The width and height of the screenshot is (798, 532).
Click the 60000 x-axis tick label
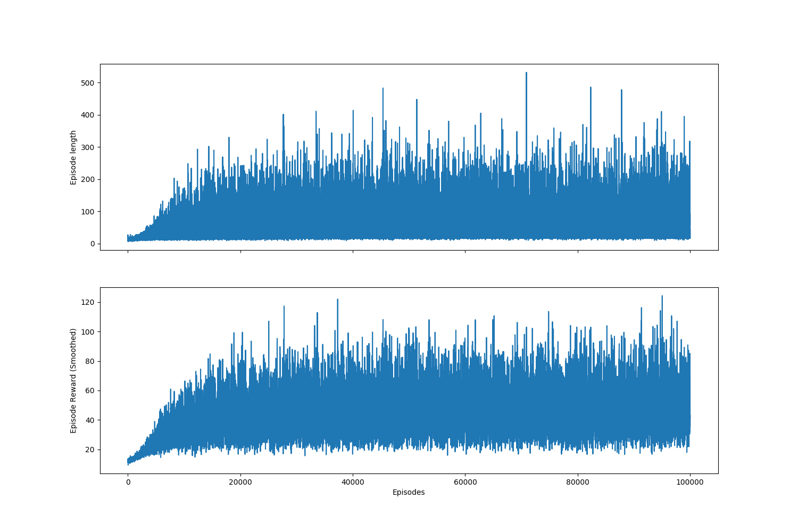tap(465, 481)
